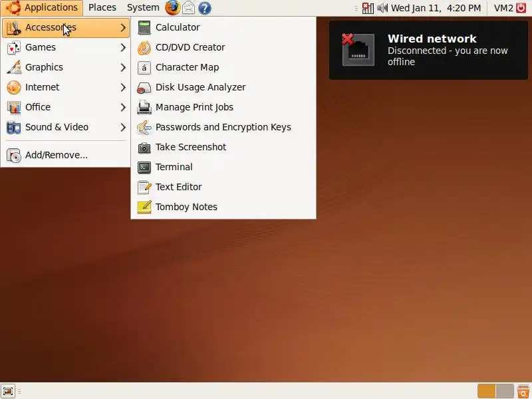The image size is (532, 399).
Task: Click the disconnected network tray icon
Action: (368, 8)
